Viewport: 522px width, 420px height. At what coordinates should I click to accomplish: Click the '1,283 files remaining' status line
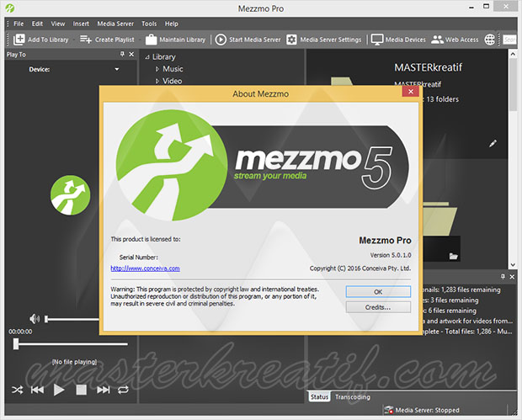(x=462, y=290)
